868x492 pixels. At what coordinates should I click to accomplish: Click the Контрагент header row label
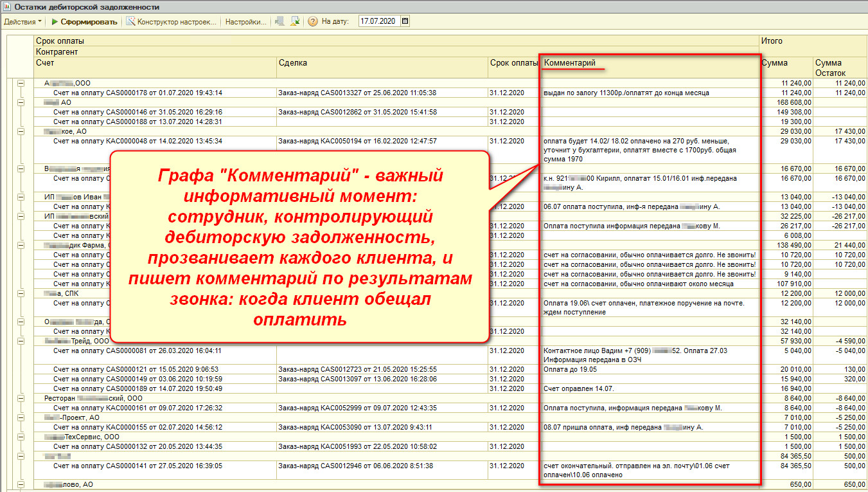(x=57, y=51)
